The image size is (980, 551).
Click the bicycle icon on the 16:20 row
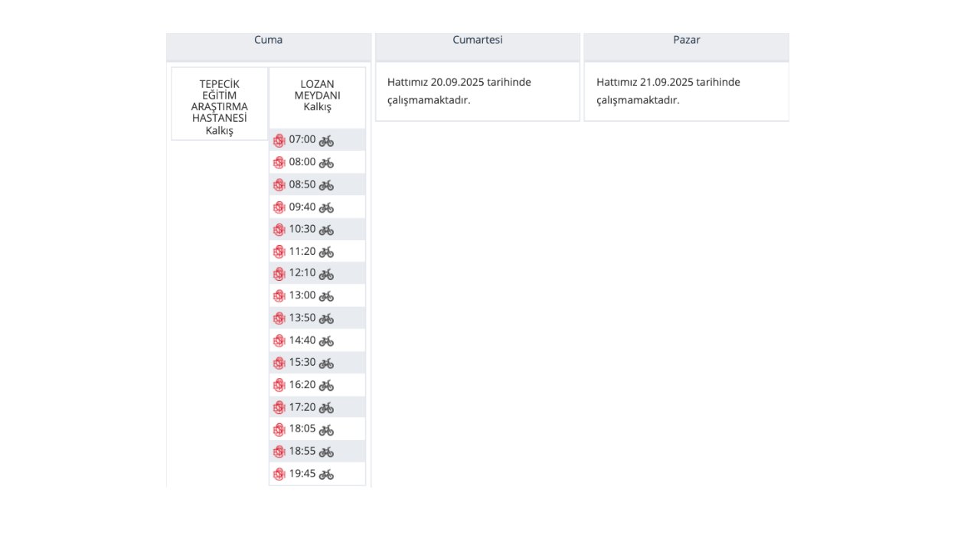pyautogui.click(x=326, y=386)
